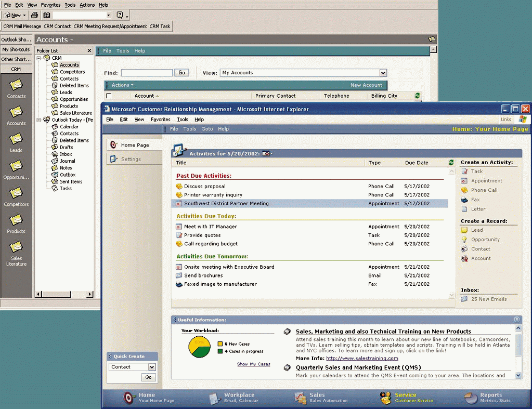This screenshot has width=532, height=409.
Task: Select the Sales Literature shortcut icon
Action: (16, 247)
